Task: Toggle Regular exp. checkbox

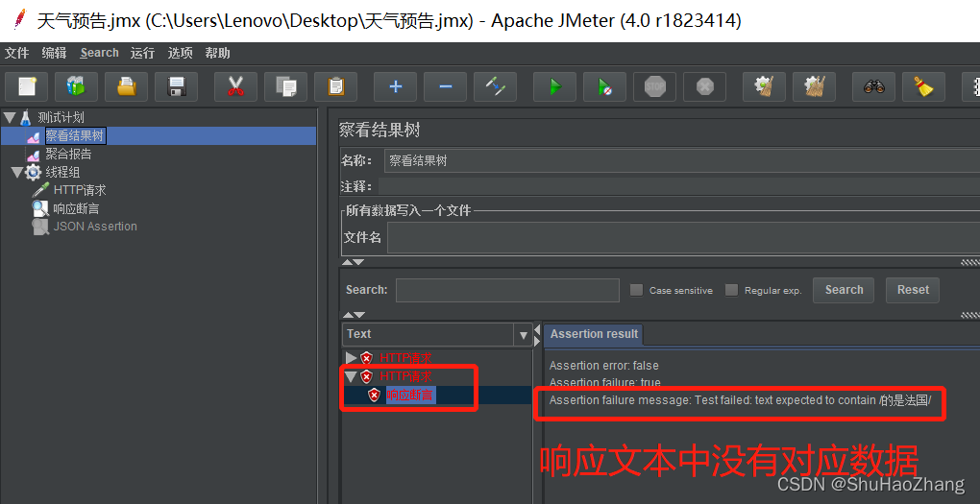Action: 731,290
